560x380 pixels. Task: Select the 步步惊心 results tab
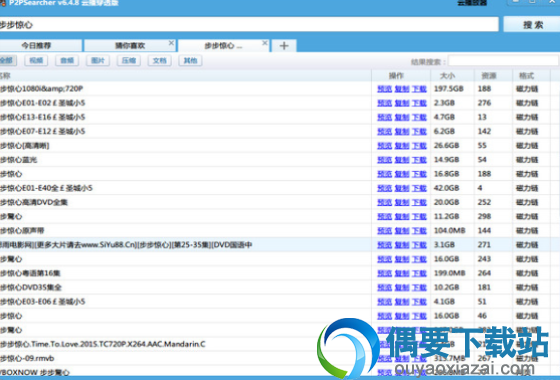coord(223,46)
